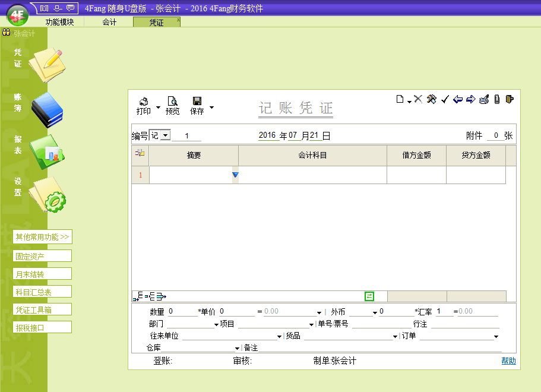Click the paperclip attachment icon

497,99
